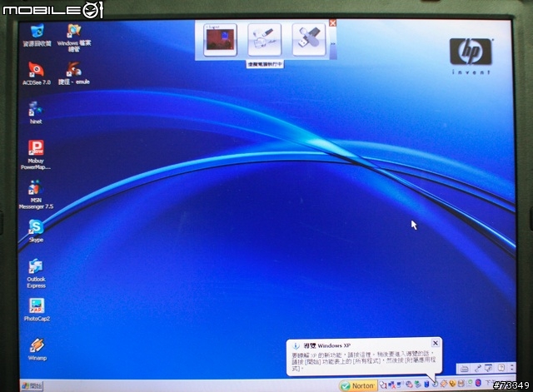Expand the floating toolbar with double arrow
The image size is (533, 392).
click(333, 44)
